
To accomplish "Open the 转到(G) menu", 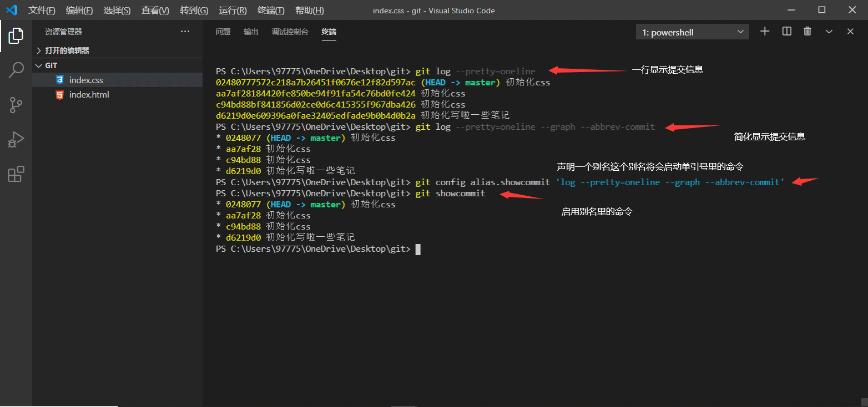I will click(194, 11).
